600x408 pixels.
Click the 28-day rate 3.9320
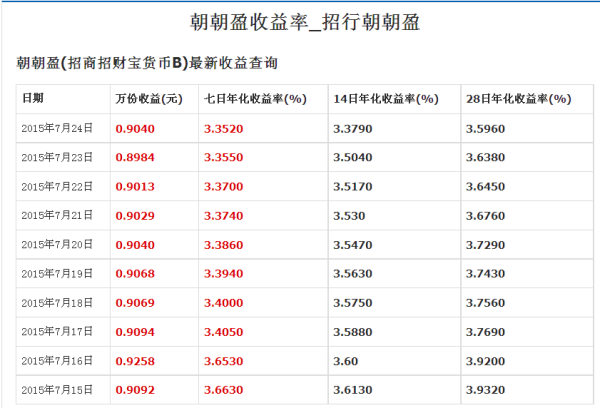[x=486, y=390]
